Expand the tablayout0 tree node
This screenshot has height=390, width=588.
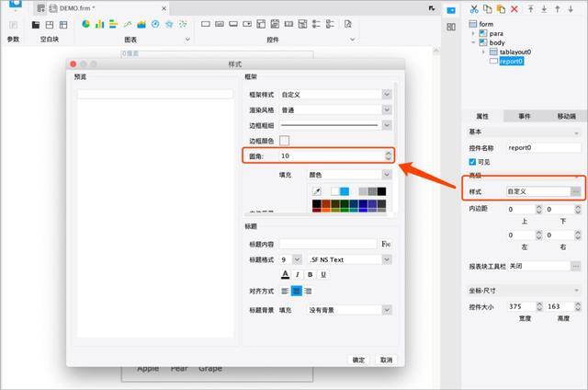(x=484, y=52)
